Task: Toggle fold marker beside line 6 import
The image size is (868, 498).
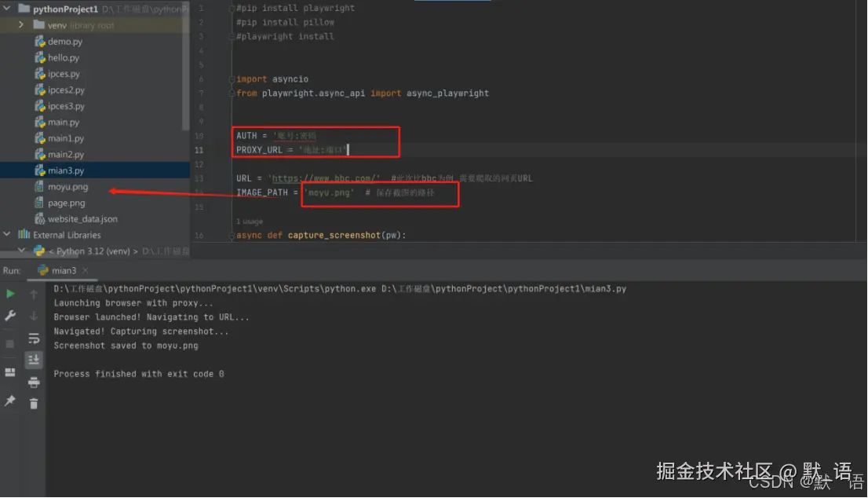Action: (232, 79)
